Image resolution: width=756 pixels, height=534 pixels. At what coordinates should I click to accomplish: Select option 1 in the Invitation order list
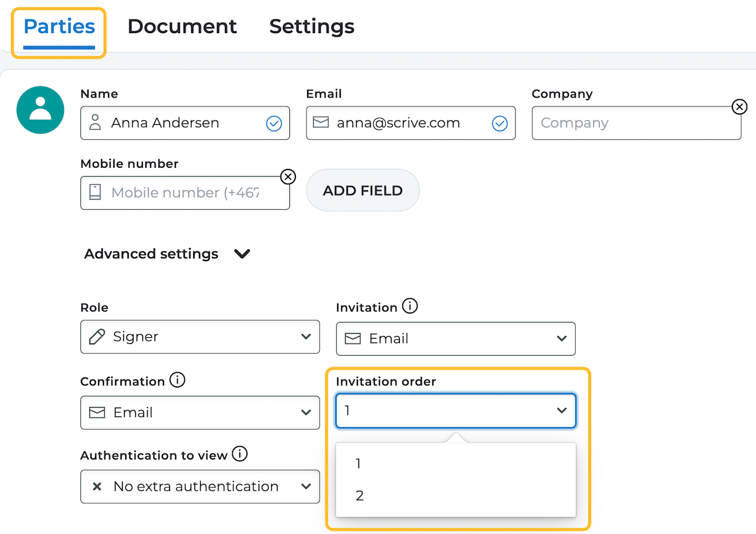[359, 464]
